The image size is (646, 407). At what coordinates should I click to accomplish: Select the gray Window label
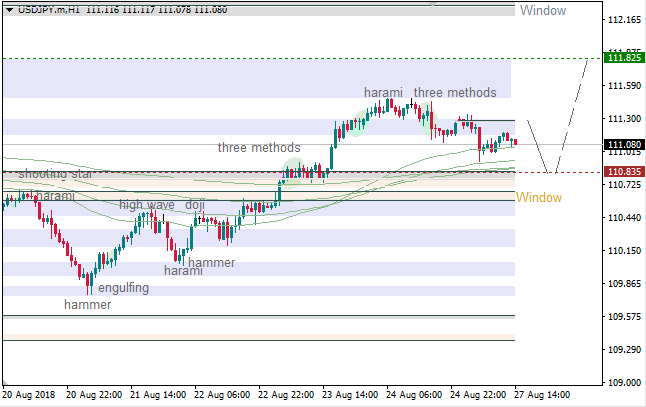pyautogui.click(x=541, y=11)
